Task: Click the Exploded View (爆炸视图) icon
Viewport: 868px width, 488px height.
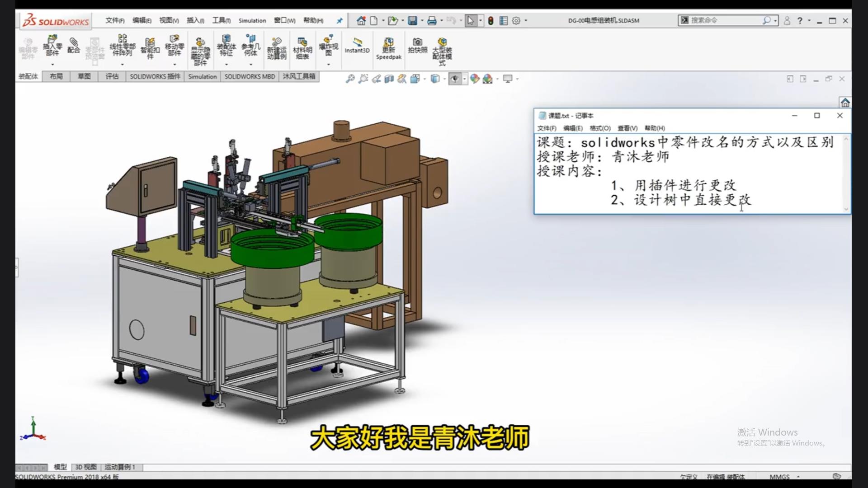Action: 329,46
